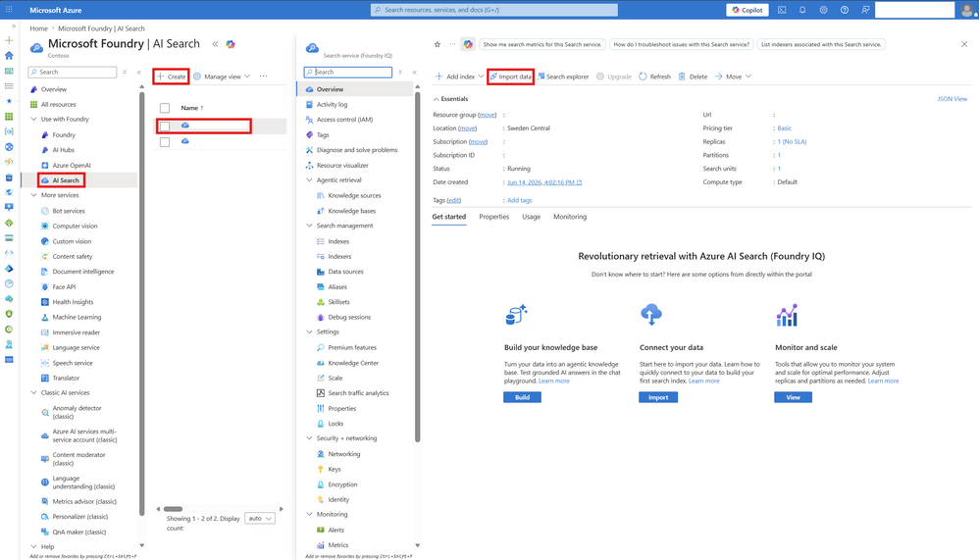This screenshot has width=979, height=560.
Task: Click Add tags link
Action: click(x=520, y=200)
